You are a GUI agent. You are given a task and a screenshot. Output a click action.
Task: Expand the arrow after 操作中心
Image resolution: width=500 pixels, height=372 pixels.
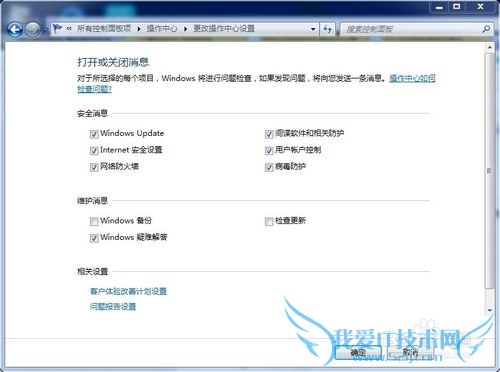coord(185,29)
